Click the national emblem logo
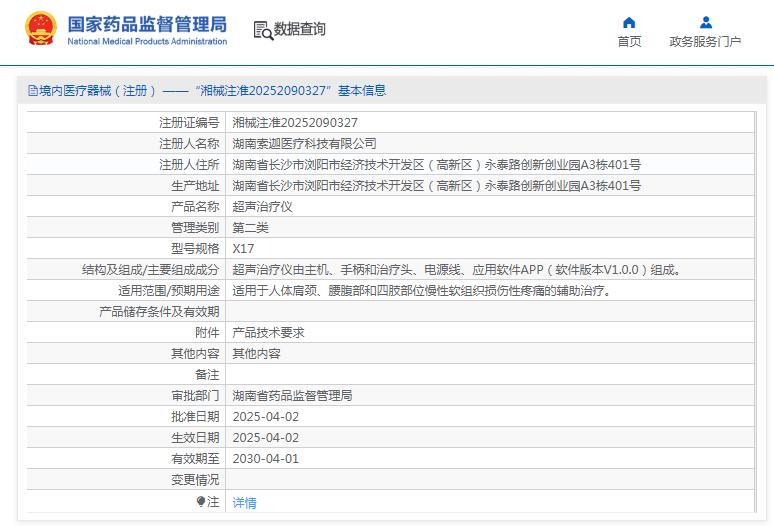The height and width of the screenshot is (526, 774). point(41,29)
